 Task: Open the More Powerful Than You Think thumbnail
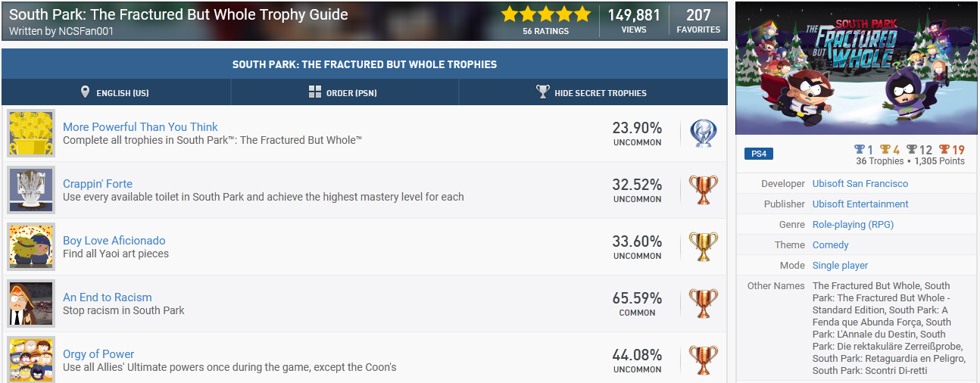coord(31,133)
